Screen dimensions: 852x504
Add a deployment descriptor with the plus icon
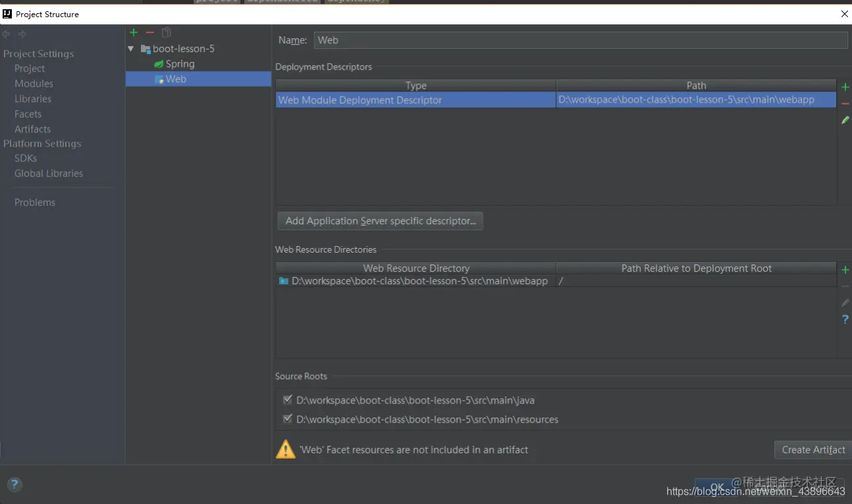pyautogui.click(x=845, y=87)
